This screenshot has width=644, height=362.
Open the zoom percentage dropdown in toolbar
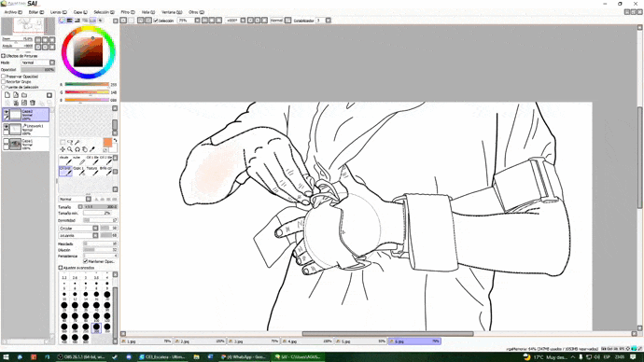[197, 21]
